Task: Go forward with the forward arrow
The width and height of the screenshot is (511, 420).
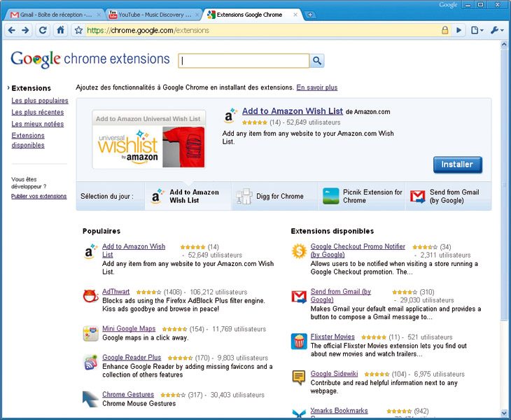Action: (25, 31)
